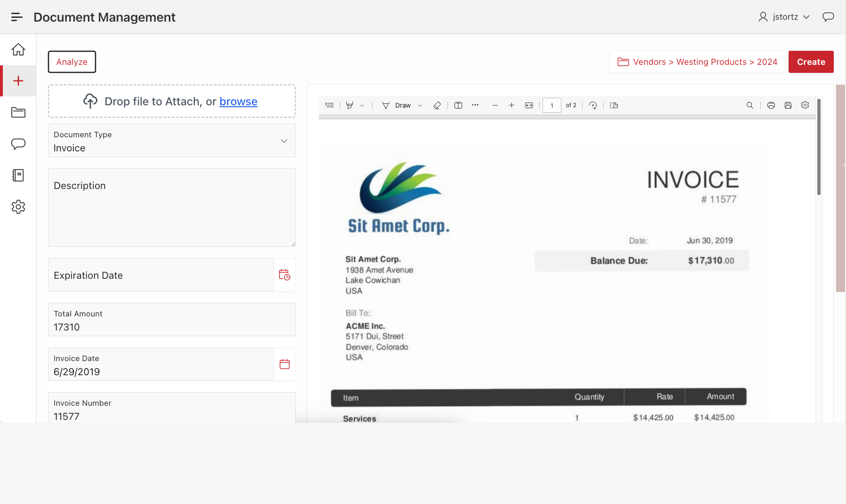Viewport: 846px width, 504px height.
Task: Open the notebook icon in the sidebar
Action: point(18,175)
